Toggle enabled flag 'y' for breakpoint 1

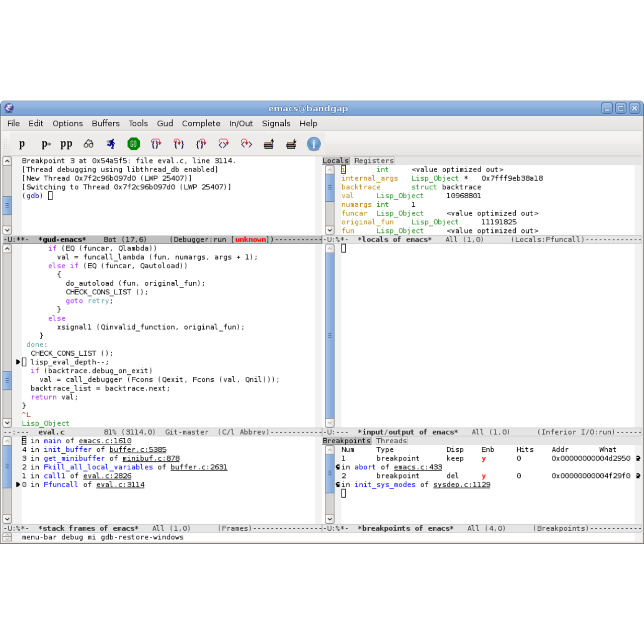(x=484, y=458)
